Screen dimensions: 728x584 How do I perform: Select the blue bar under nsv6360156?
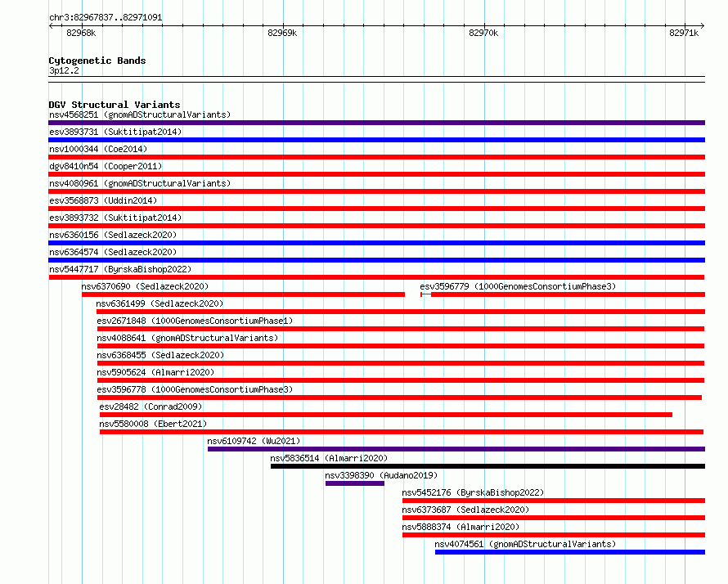376,243
